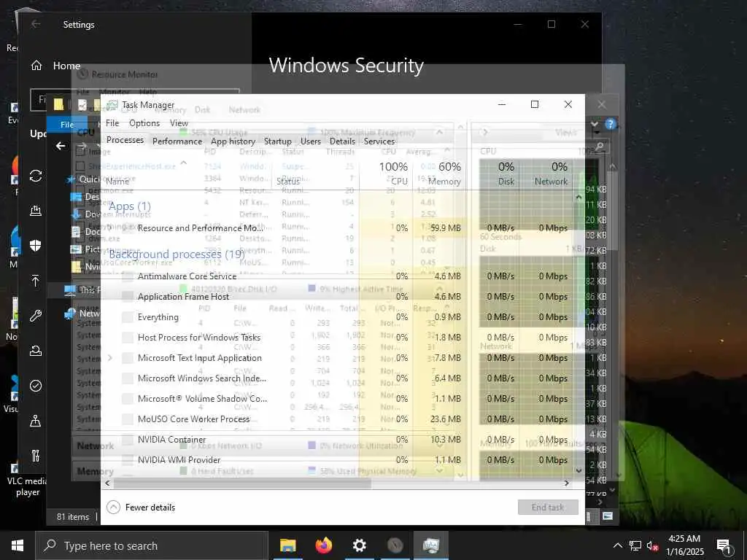The width and height of the screenshot is (747, 560).
Task: Click Task Manager title bar icon
Action: coord(112,105)
